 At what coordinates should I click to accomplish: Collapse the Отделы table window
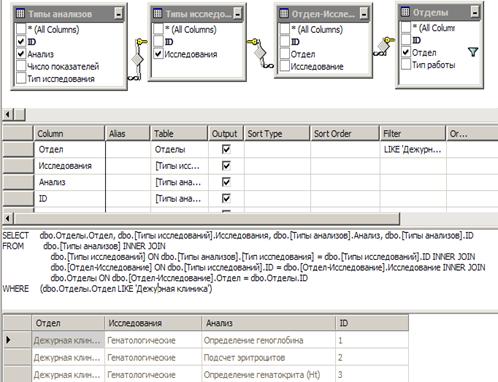pyautogui.click(x=475, y=12)
